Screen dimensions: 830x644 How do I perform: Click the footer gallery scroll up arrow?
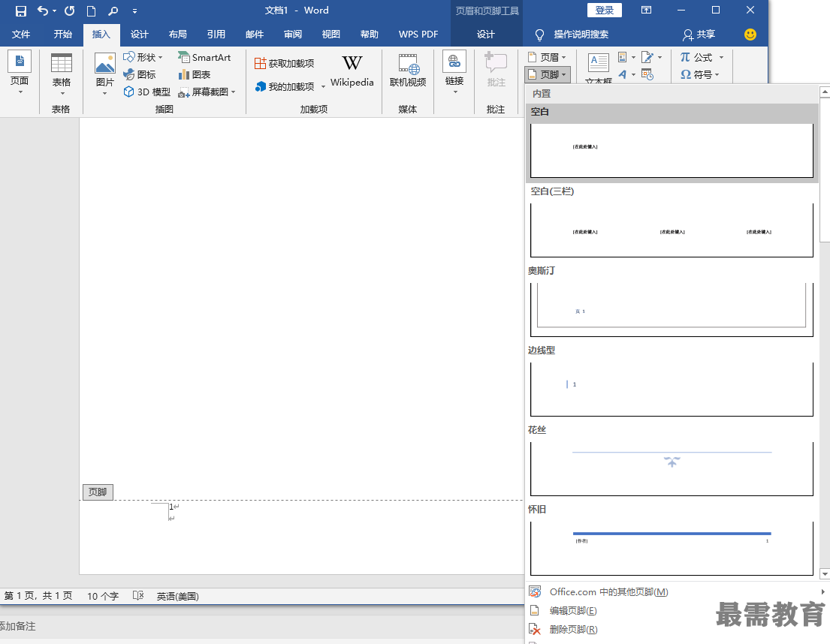pos(824,92)
